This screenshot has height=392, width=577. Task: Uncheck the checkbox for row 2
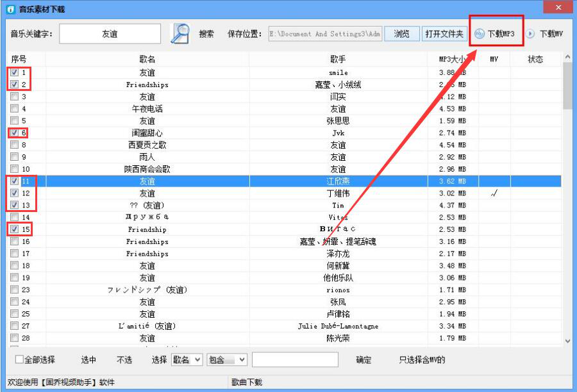coord(14,84)
